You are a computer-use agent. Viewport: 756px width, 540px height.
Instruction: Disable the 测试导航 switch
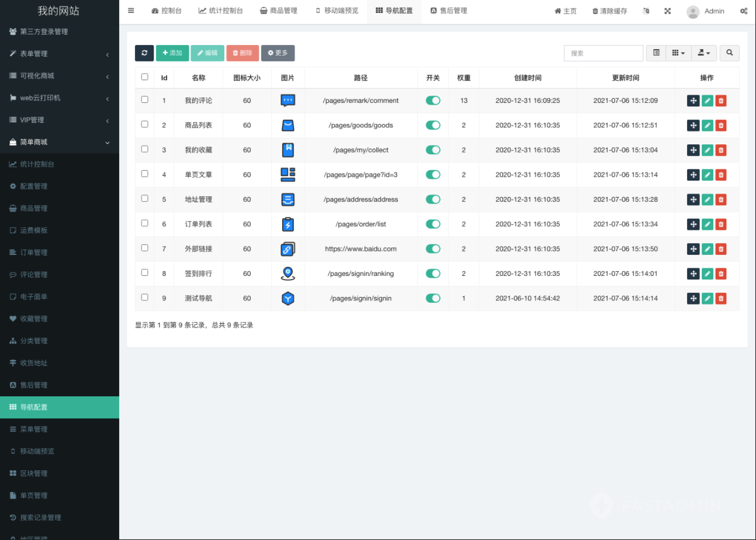pos(433,298)
